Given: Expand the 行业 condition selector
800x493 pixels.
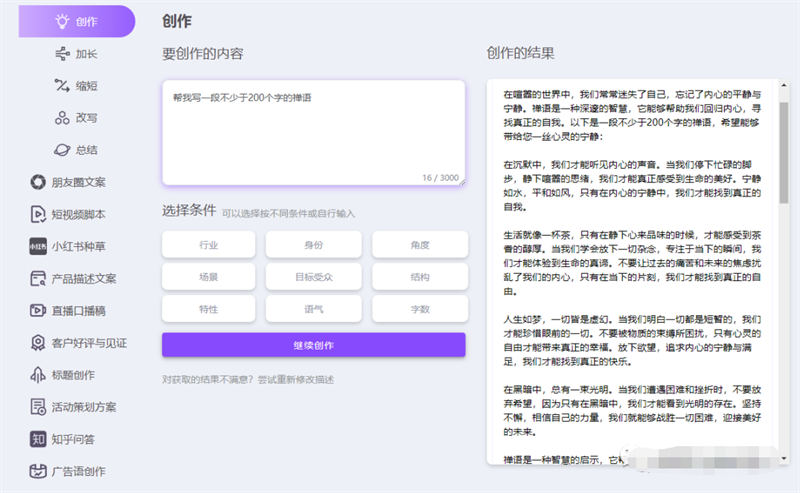Looking at the screenshot, I should pyautogui.click(x=209, y=244).
